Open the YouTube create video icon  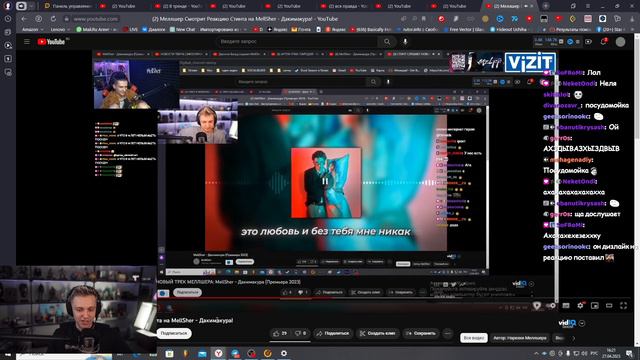click(x=588, y=42)
